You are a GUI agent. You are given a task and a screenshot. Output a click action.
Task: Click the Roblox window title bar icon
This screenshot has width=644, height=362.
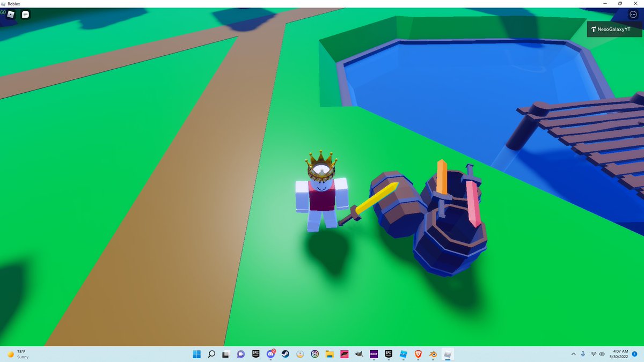[x=3, y=4]
